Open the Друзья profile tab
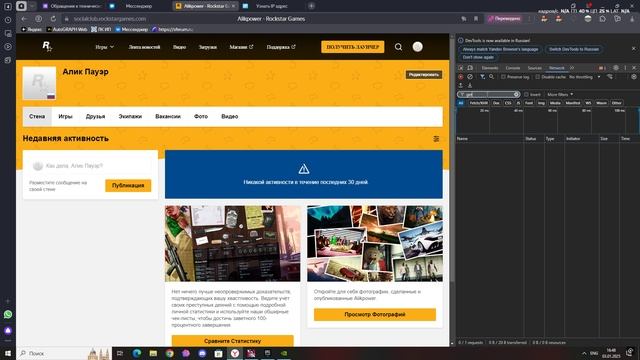 coord(96,116)
